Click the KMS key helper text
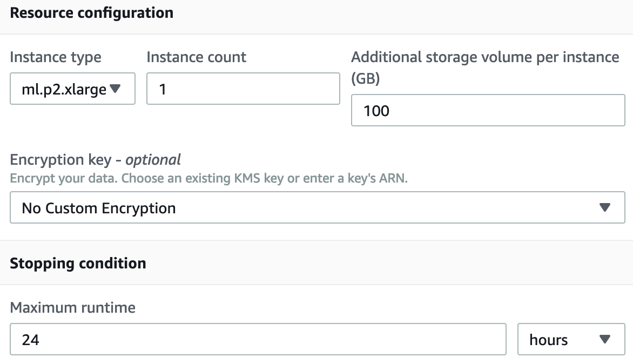This screenshot has width=633, height=364. tap(209, 178)
